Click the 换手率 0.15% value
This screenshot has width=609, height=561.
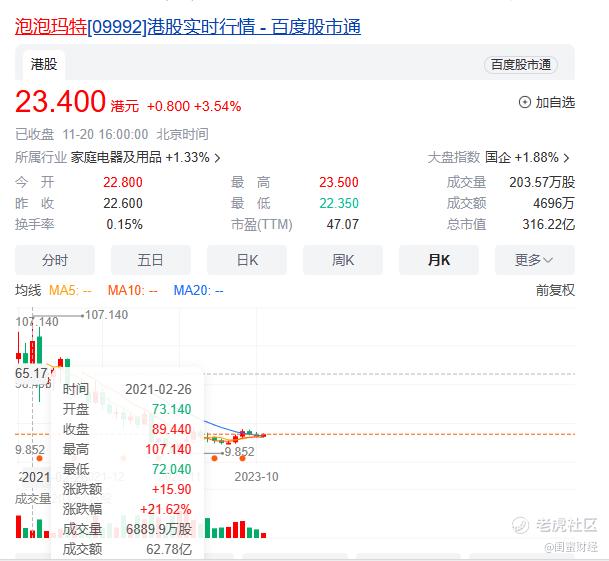124,224
